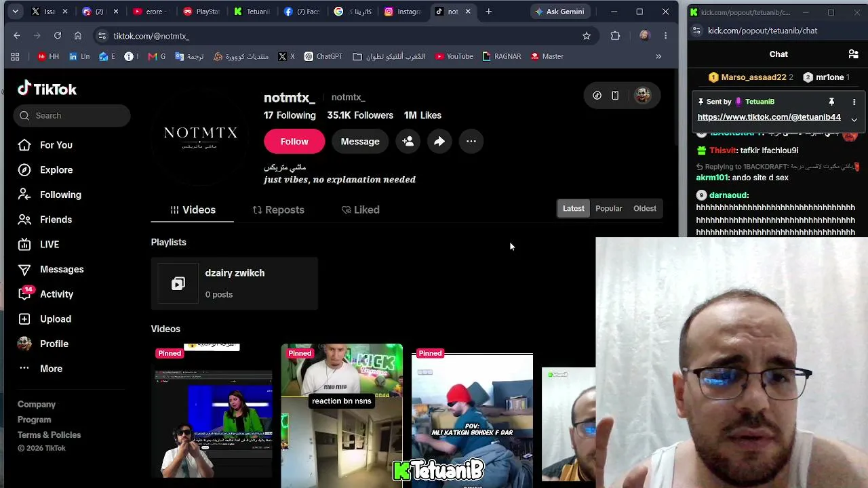Screen dimensions: 868x488
Task: Open Terms & Policies footer link
Action: 49,435
